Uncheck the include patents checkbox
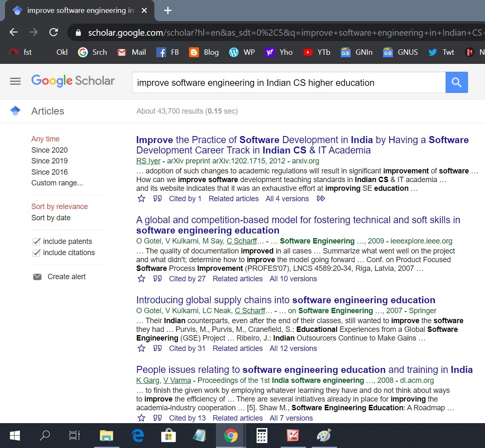 [36, 241]
